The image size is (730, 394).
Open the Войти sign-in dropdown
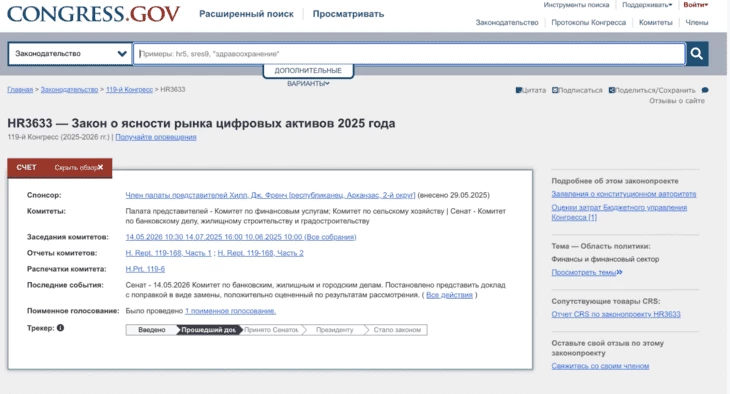pyautogui.click(x=696, y=5)
